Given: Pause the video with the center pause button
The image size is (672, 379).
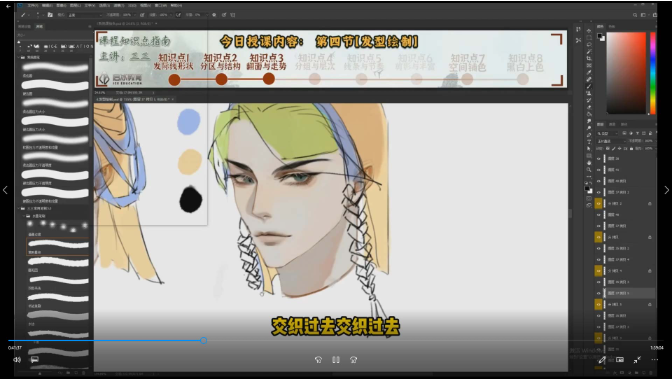Looking at the screenshot, I should click(336, 360).
